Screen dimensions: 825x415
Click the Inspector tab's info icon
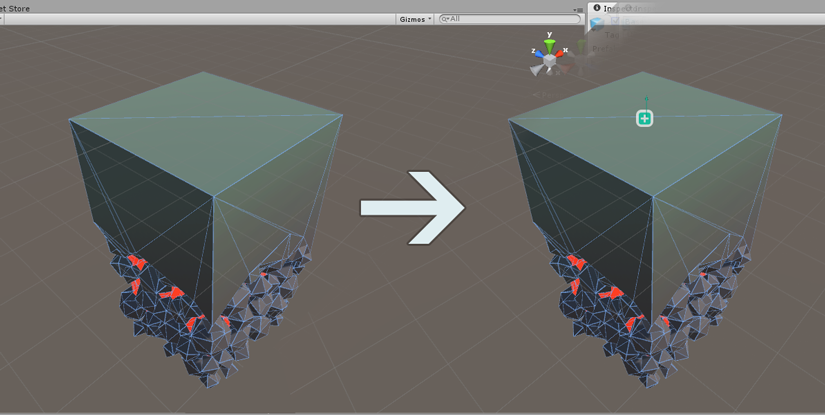click(x=597, y=8)
